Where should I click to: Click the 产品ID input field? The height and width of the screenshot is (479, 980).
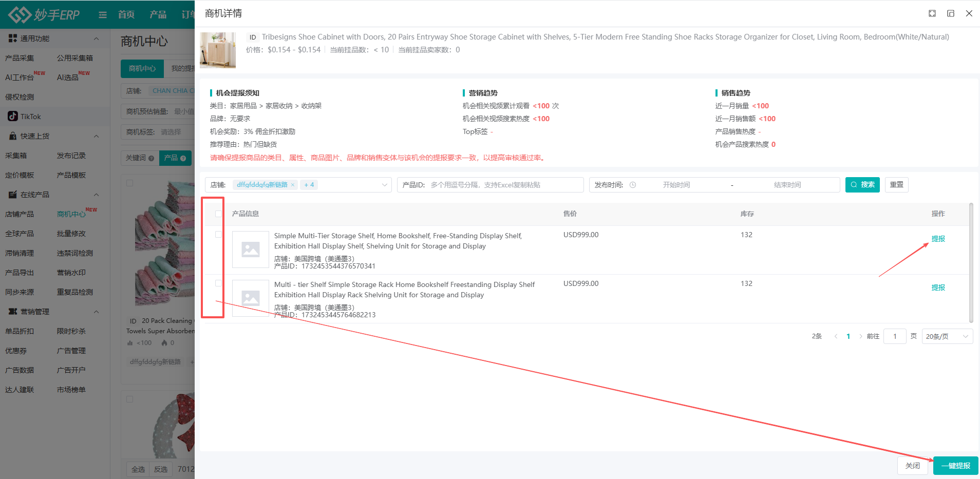(x=491, y=185)
